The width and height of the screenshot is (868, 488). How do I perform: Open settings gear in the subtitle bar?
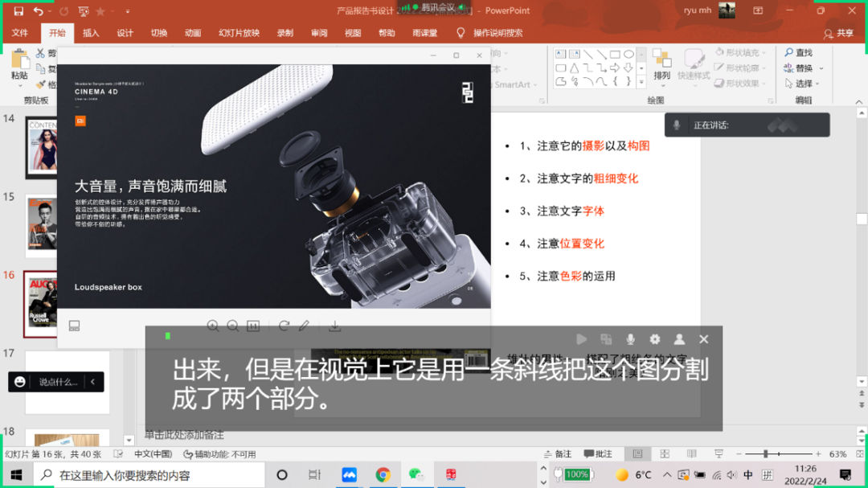pos(655,339)
